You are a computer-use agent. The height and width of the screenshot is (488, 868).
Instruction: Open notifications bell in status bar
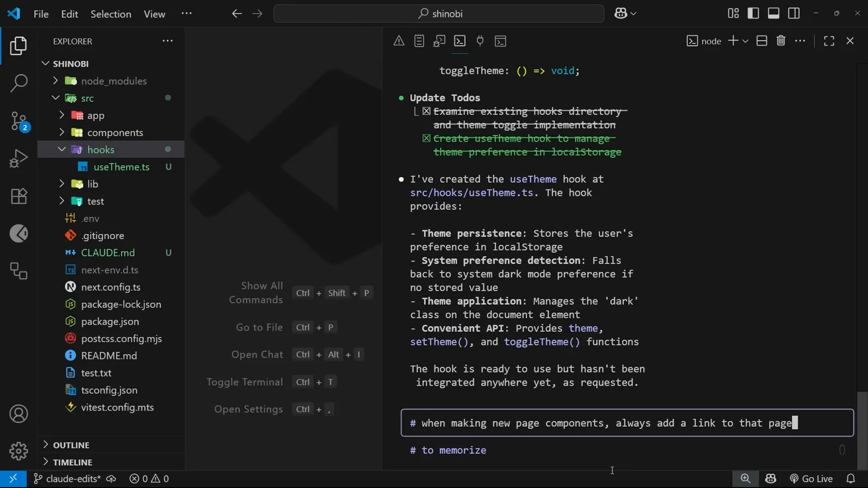pos(851,479)
